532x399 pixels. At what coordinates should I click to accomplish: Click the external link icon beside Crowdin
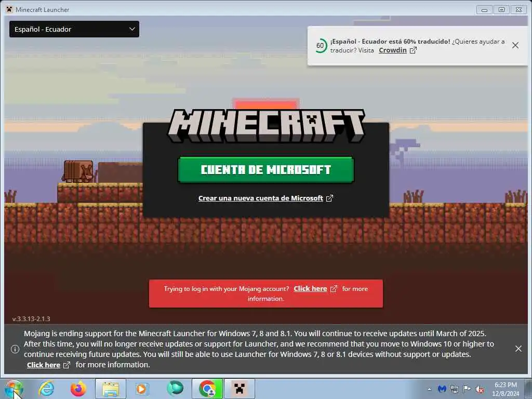tap(413, 50)
